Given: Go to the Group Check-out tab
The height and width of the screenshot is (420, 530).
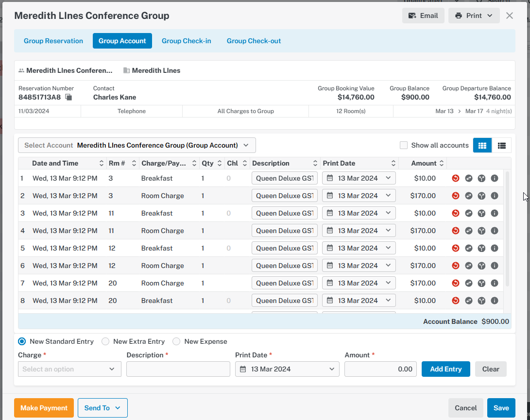Looking at the screenshot, I should pyautogui.click(x=254, y=41).
